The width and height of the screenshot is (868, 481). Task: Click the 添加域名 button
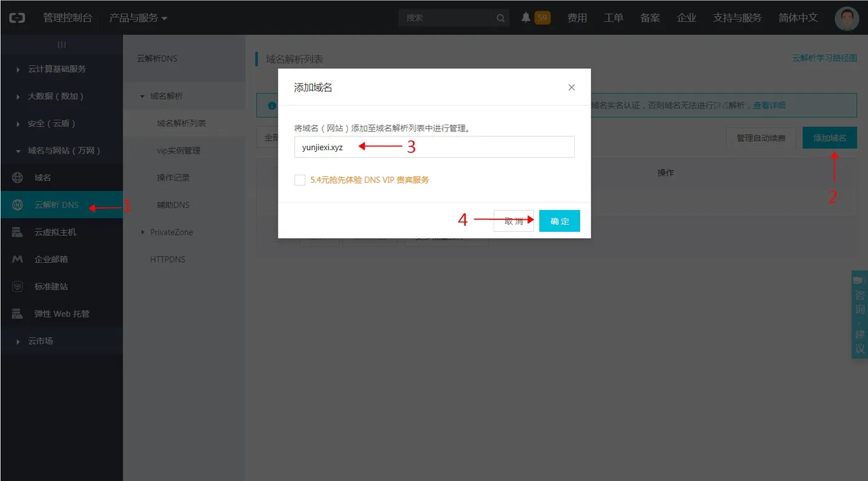[x=830, y=138]
